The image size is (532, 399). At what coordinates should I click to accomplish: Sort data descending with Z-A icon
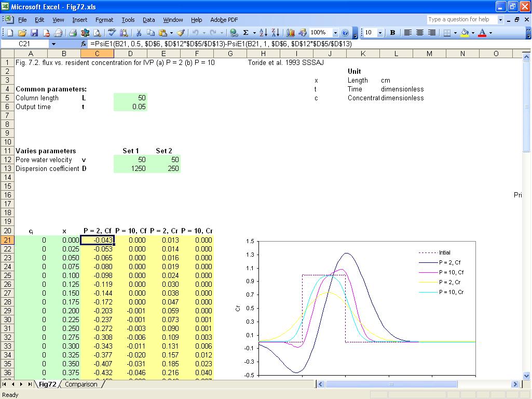(x=276, y=33)
